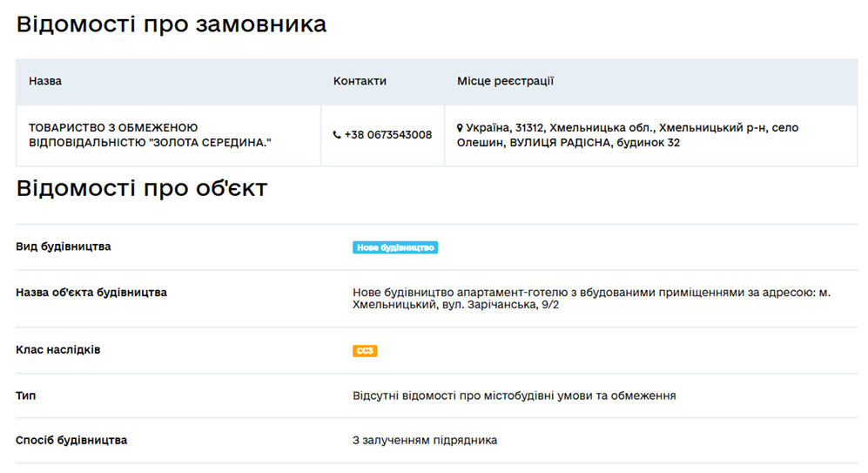
Task: Click the Відомості про замовника heading
Action: 171,24
